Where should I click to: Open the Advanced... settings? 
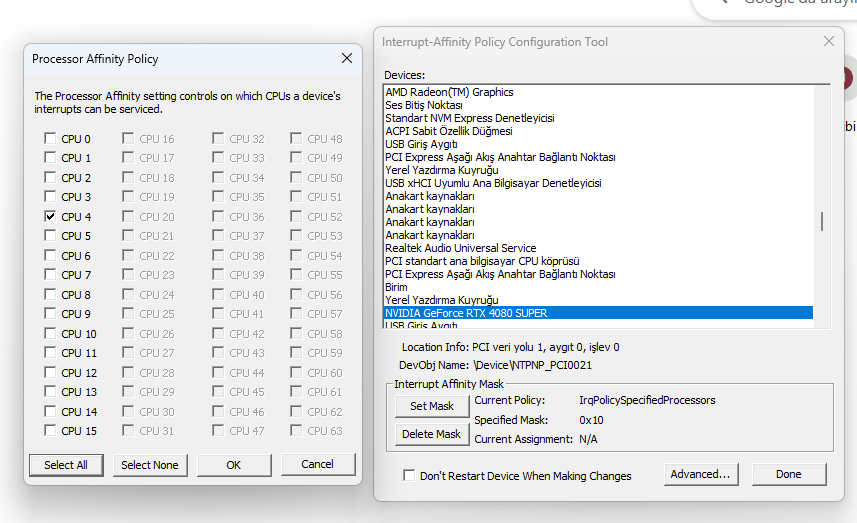pos(701,474)
